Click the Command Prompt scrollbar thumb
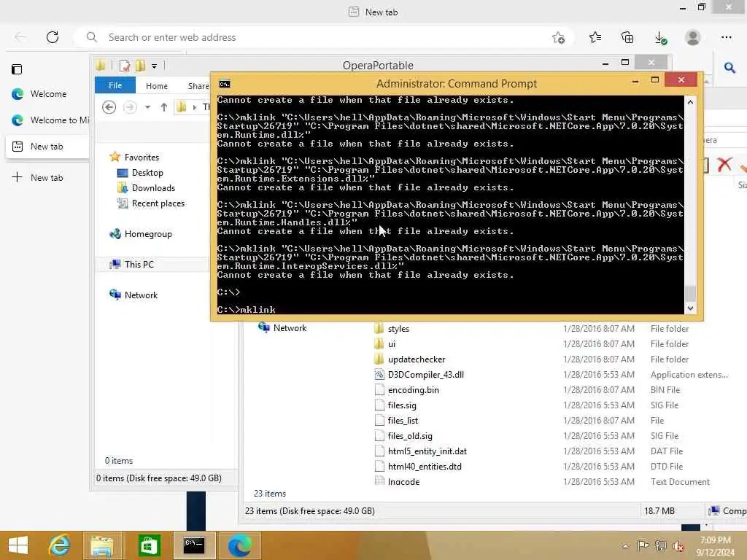Viewport: 747px width, 560px height. point(690,293)
